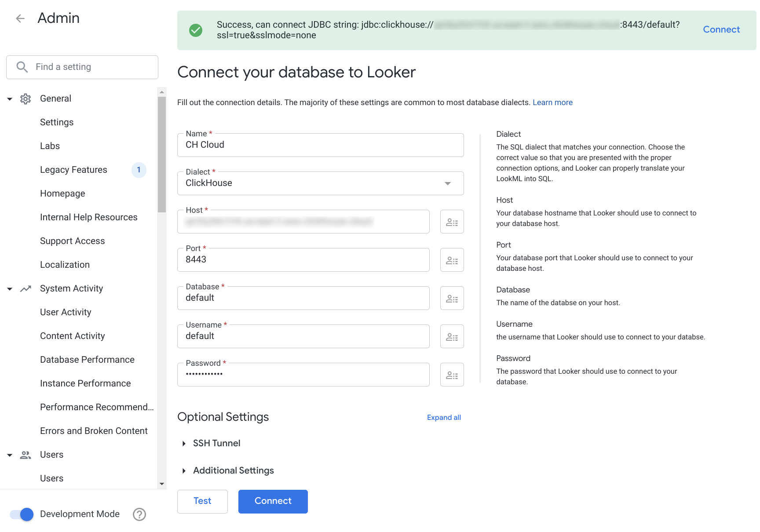Open the Learn more link
Image resolution: width=760 pixels, height=532 pixels.
coord(552,102)
